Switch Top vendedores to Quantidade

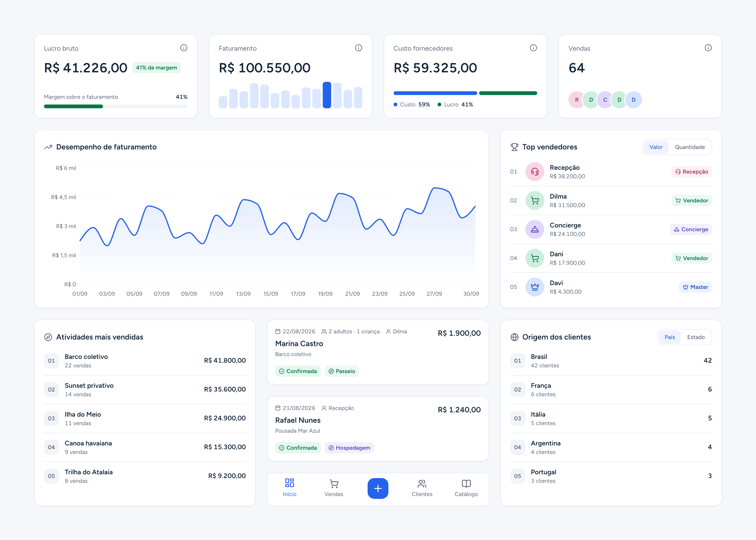[690, 147]
